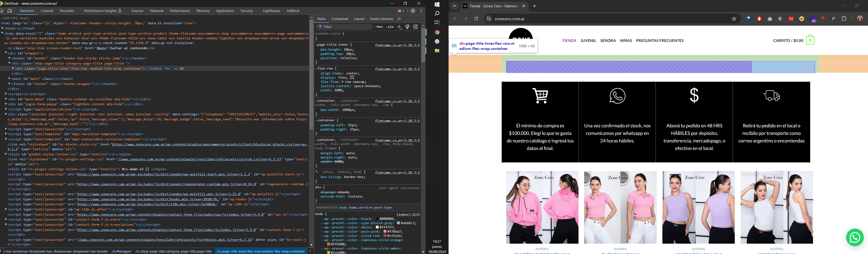Reload the zonecero.com.ar page

click(x=476, y=19)
